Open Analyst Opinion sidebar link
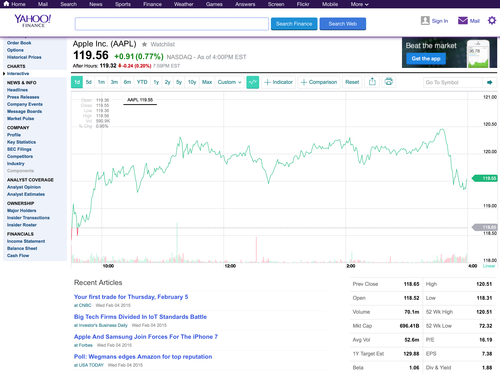 [24, 187]
